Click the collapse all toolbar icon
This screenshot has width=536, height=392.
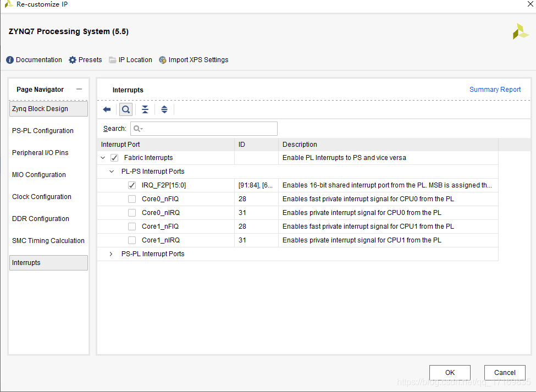145,109
